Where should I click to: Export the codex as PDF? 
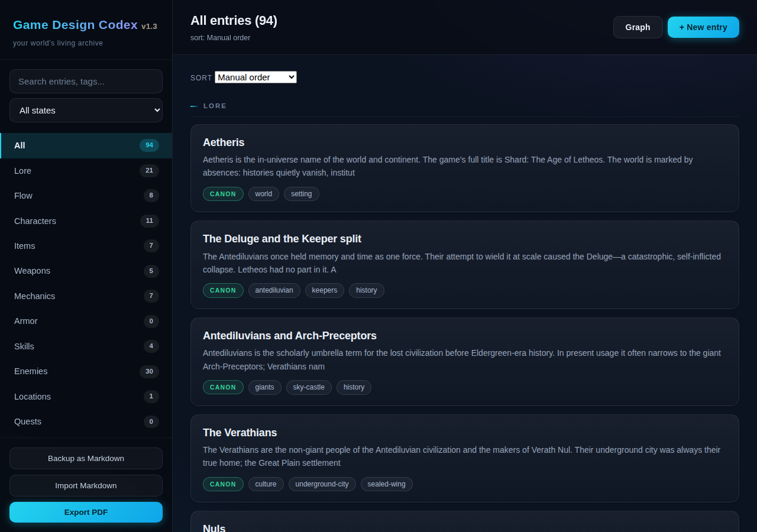(86, 512)
